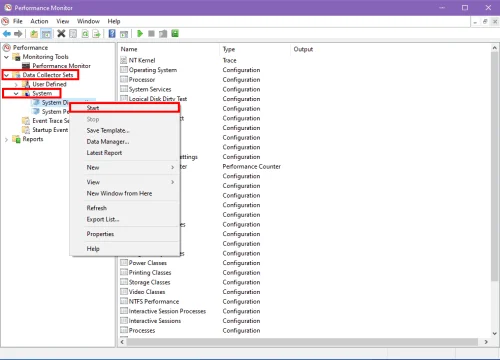
Task: Choose Start from the context menu
Action: pyautogui.click(x=125, y=108)
